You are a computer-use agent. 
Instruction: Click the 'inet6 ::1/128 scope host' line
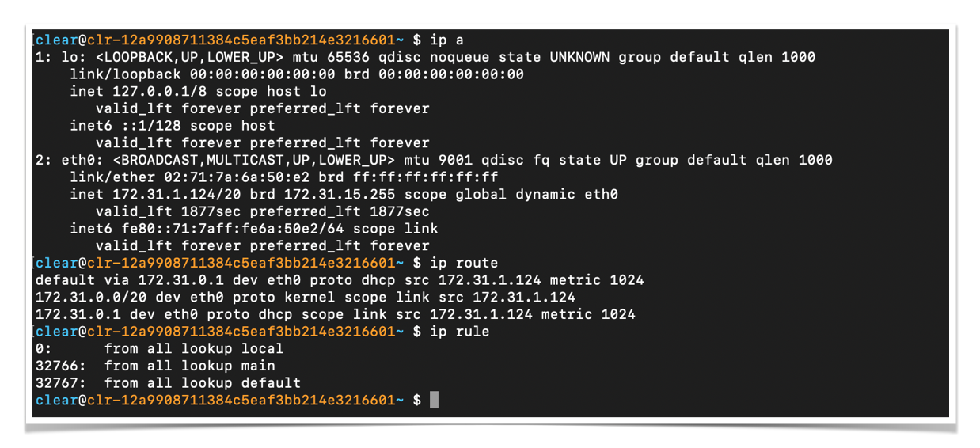pos(173,126)
